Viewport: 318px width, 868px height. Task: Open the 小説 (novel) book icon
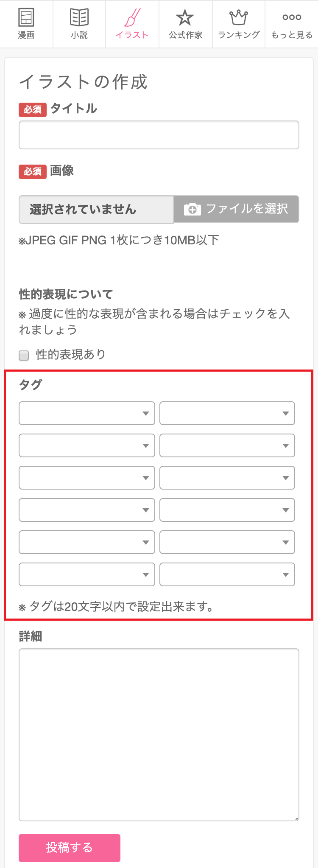[79, 18]
